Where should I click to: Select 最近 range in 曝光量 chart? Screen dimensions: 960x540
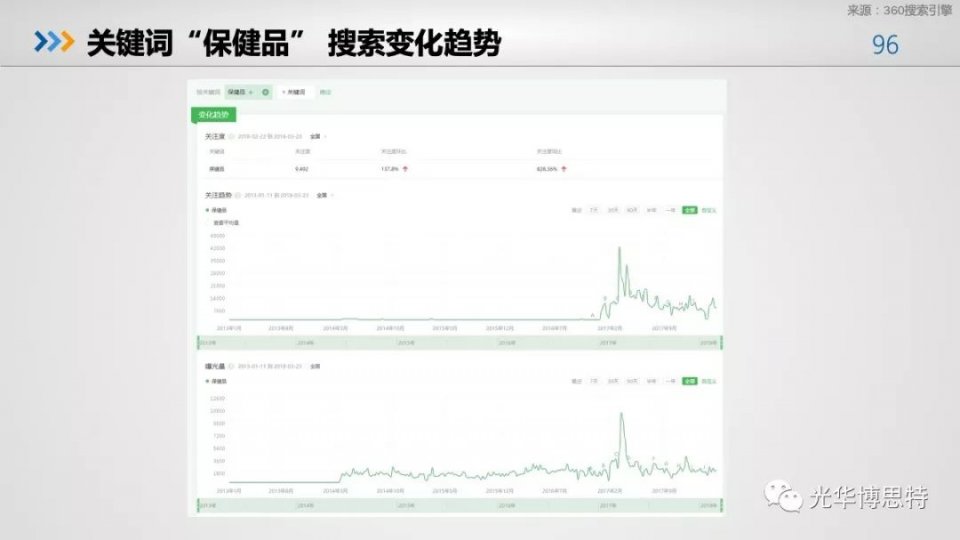click(x=576, y=381)
